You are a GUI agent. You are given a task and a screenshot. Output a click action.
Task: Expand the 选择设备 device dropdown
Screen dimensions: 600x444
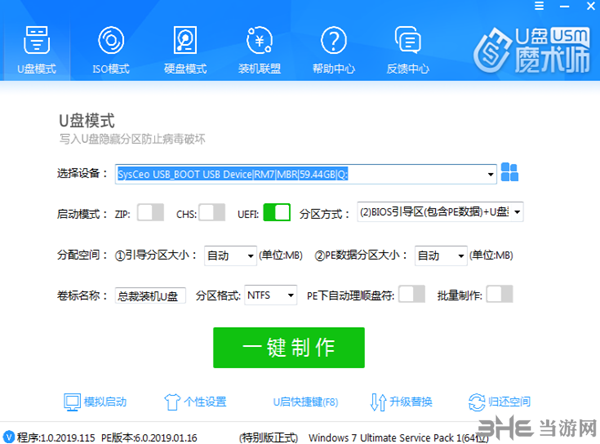pyautogui.click(x=490, y=175)
